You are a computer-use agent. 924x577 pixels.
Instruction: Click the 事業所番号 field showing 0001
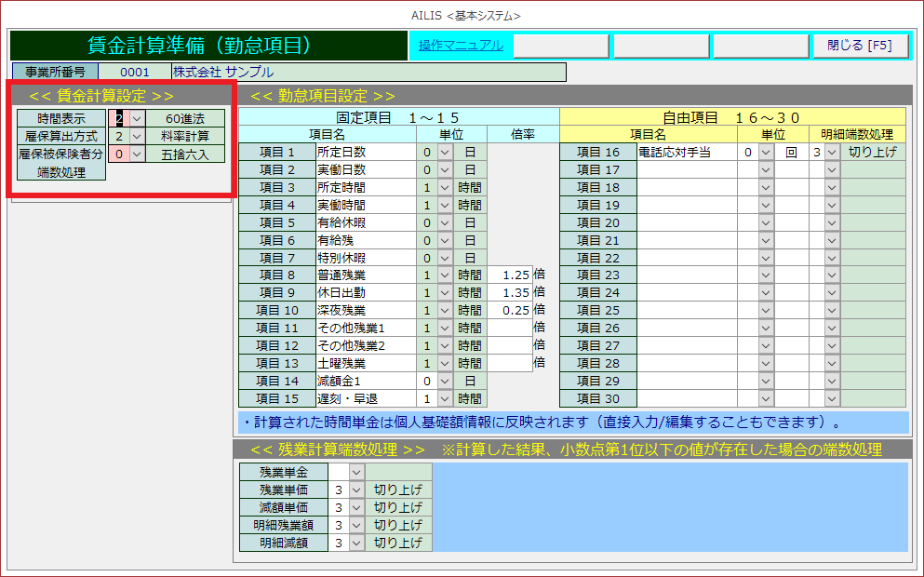pyautogui.click(x=134, y=72)
